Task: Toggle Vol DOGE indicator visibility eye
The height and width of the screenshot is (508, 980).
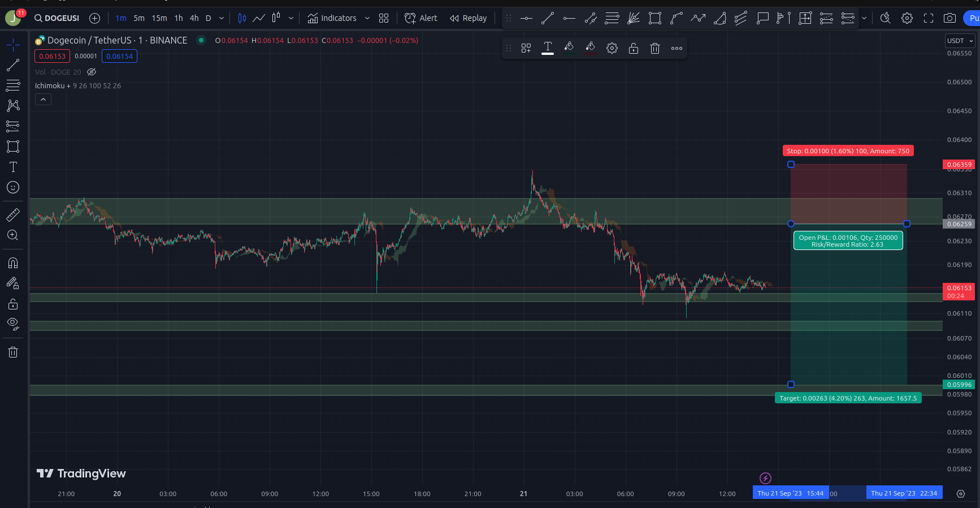Action: [x=92, y=72]
